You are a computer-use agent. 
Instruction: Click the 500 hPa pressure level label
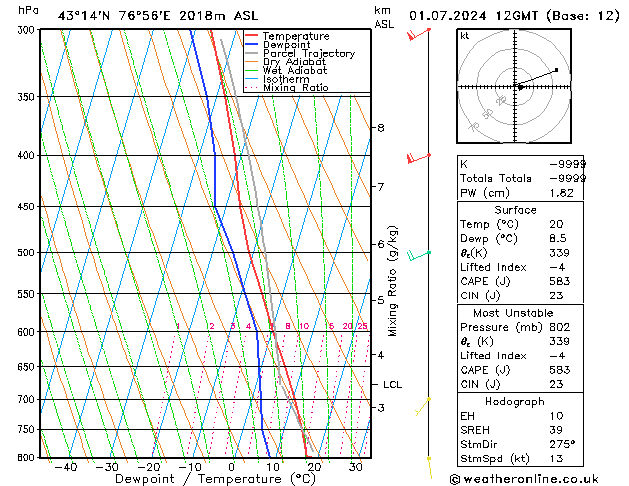(x=28, y=253)
